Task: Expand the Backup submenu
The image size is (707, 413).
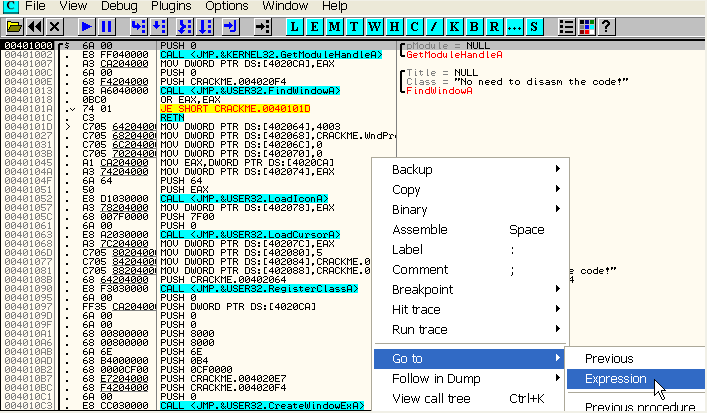Action: coord(470,169)
